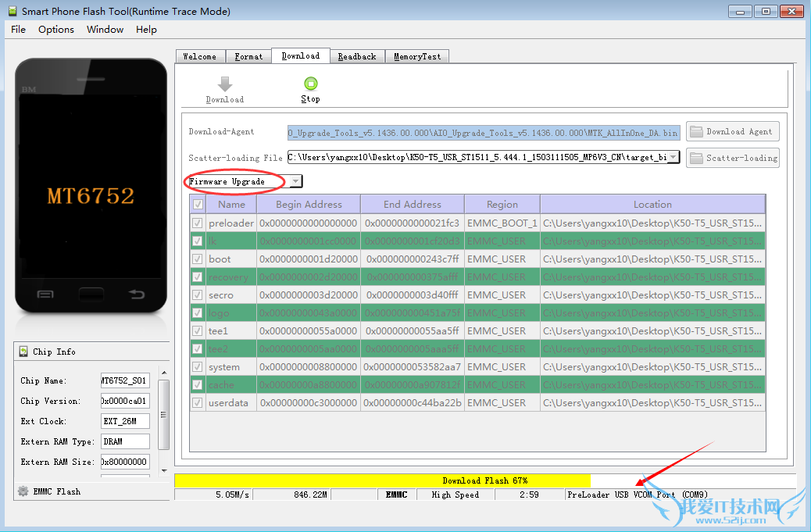811x532 pixels.
Task: Click the Extern RAM Size field
Action: coord(125,462)
